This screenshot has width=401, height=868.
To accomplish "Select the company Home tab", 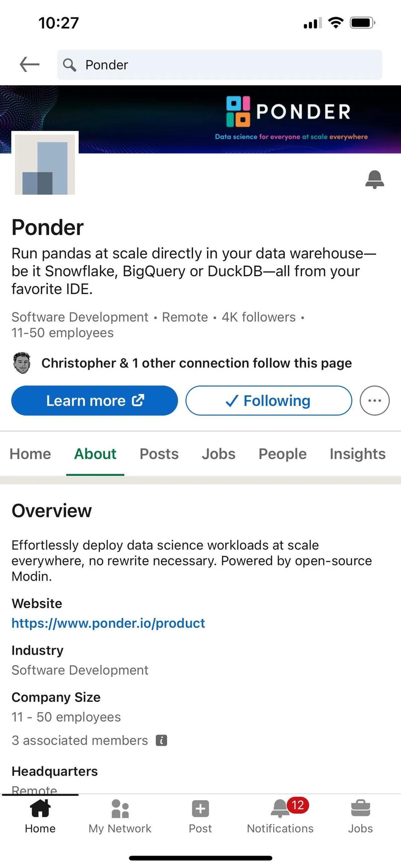I will point(30,453).
